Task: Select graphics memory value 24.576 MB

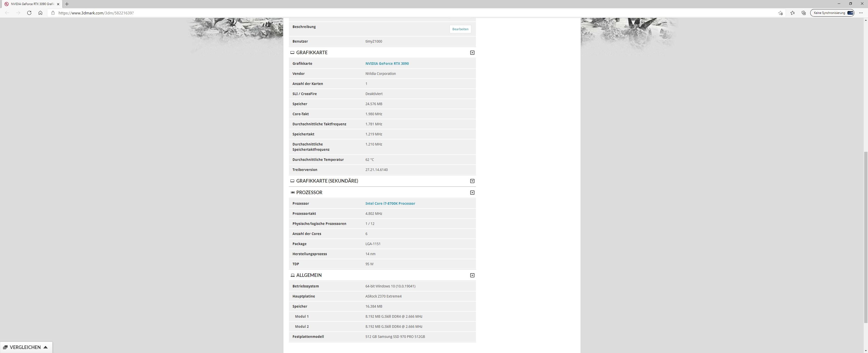Action: pos(374,104)
